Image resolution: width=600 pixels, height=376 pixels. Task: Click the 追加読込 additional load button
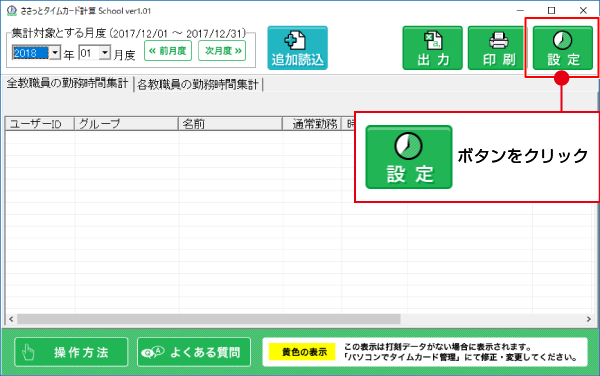coord(297,48)
